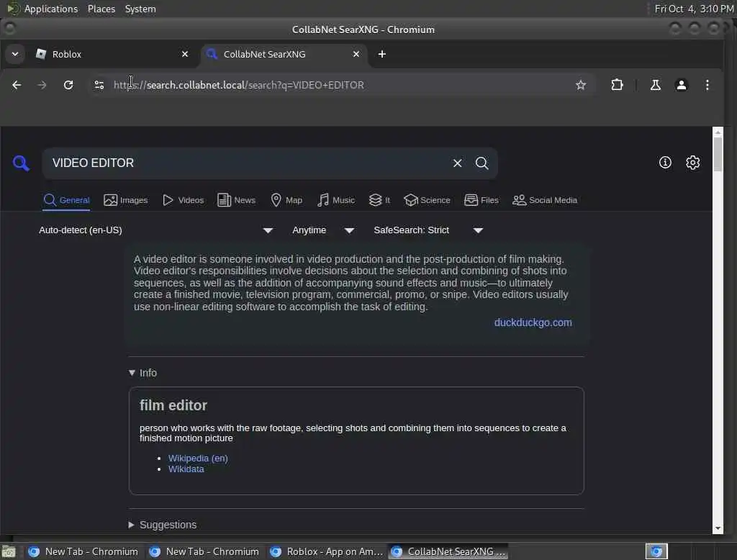Click the VIDEO EDITOR search input field
The width and height of the screenshot is (737, 560).
249,163
